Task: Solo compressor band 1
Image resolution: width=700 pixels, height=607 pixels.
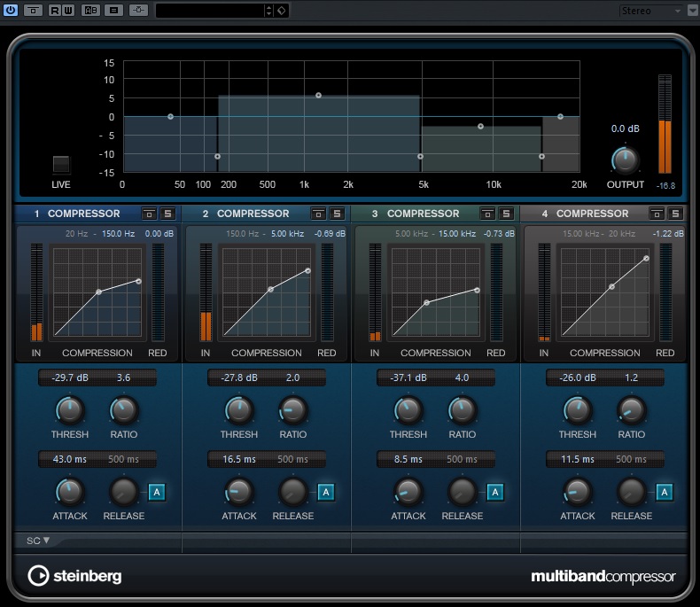Action: [x=167, y=214]
